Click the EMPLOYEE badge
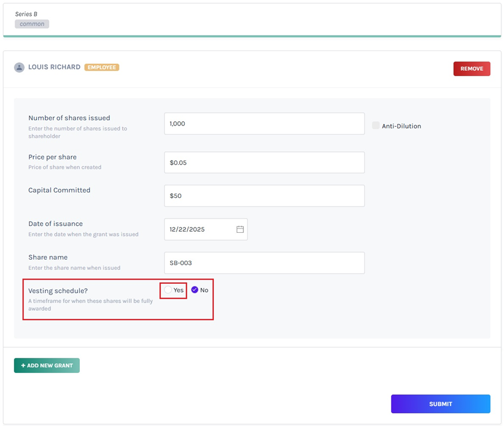This screenshot has height=426, width=504. click(102, 68)
